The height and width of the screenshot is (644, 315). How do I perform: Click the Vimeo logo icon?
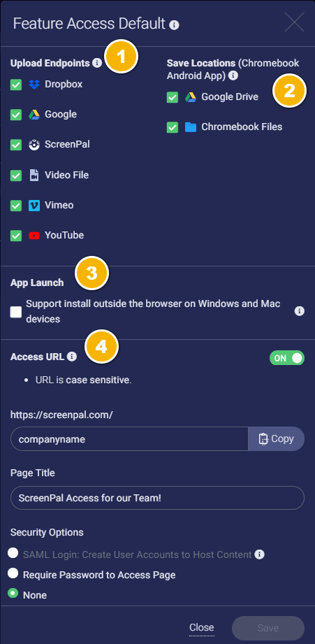(34, 206)
